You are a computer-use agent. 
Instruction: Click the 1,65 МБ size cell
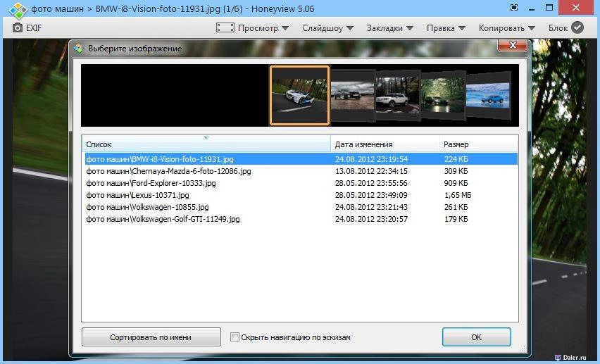[458, 195]
